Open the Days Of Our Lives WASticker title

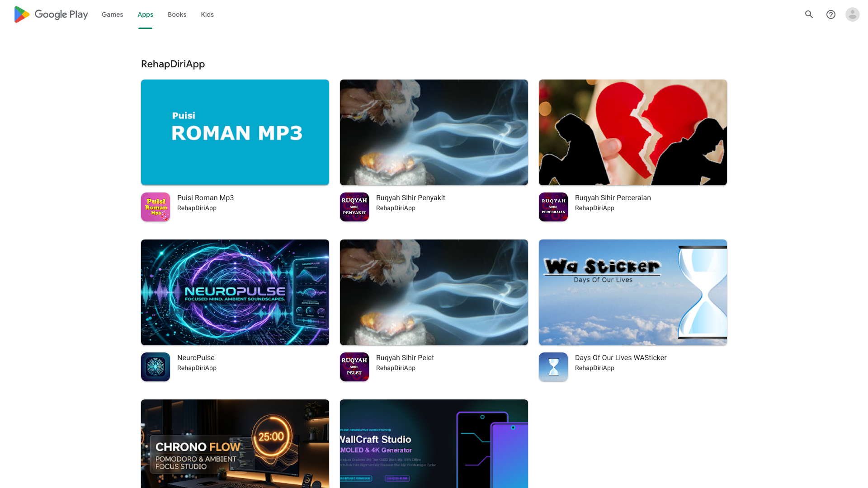621,358
